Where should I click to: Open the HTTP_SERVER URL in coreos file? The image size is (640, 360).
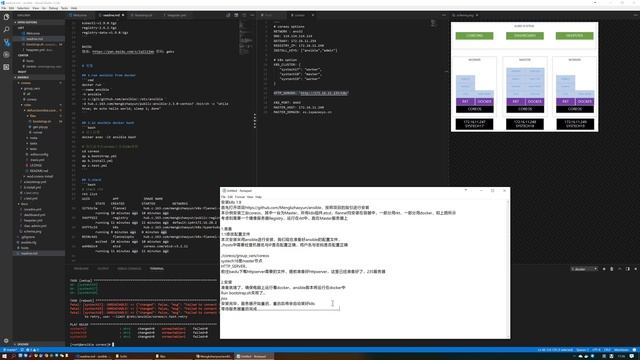click(324, 93)
